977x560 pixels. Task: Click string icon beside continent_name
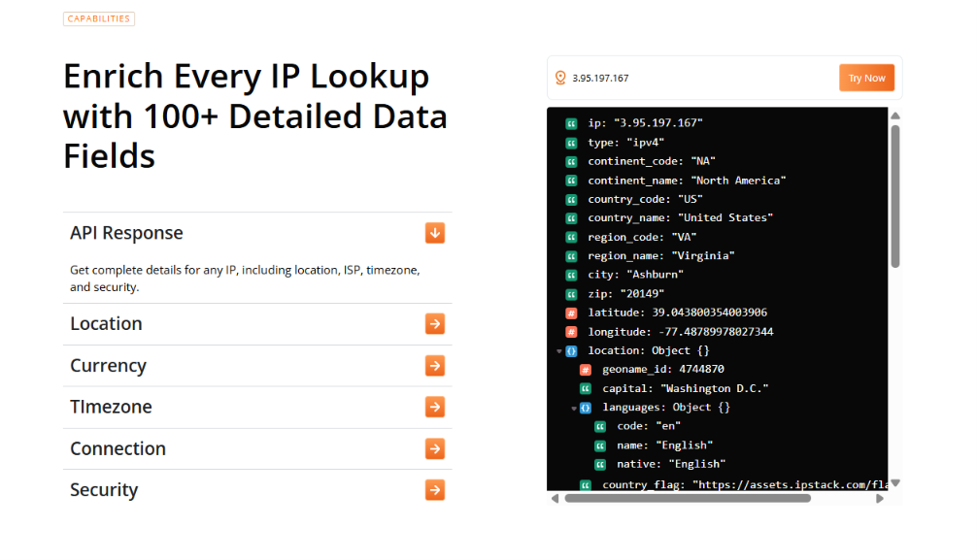point(571,181)
